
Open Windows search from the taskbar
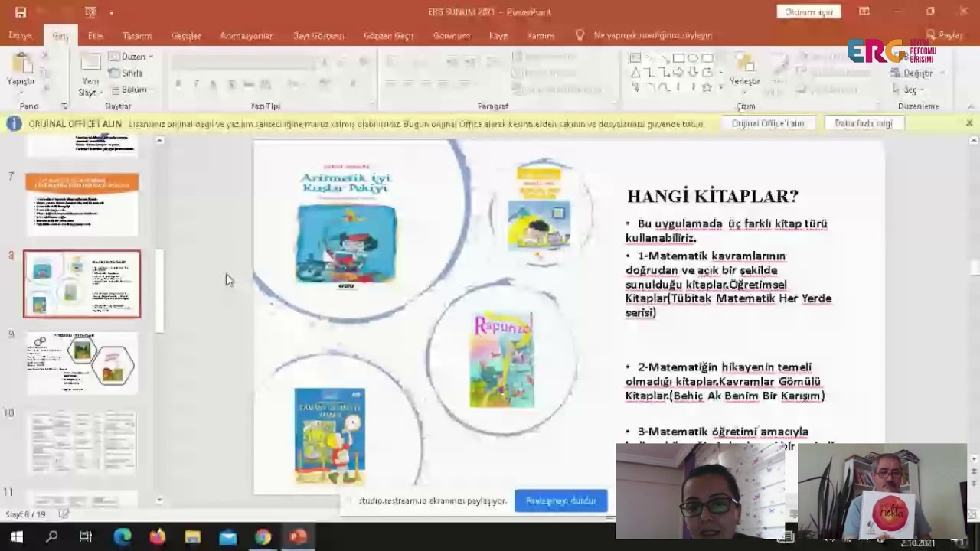pyautogui.click(x=52, y=537)
